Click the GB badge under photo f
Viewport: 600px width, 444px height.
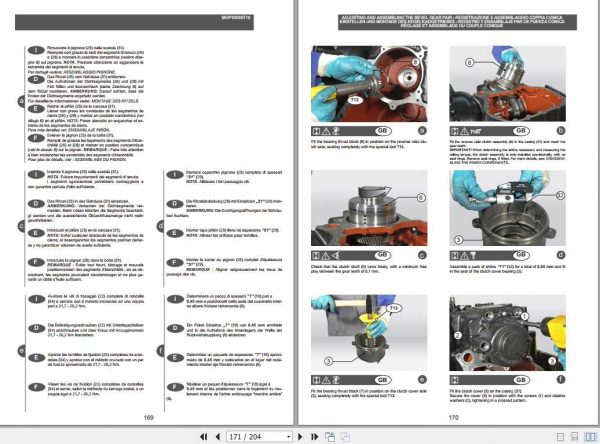pyautogui.click(x=521, y=380)
